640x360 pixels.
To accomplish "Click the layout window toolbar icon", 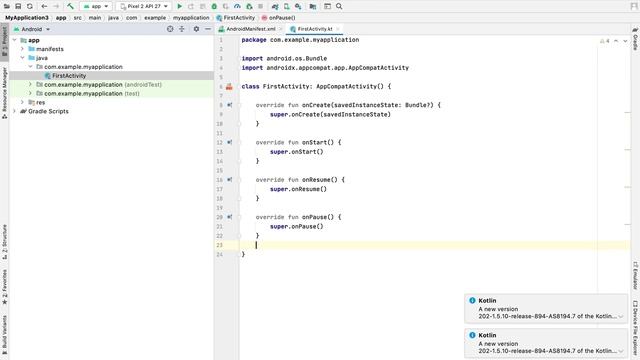I will point(327,6).
